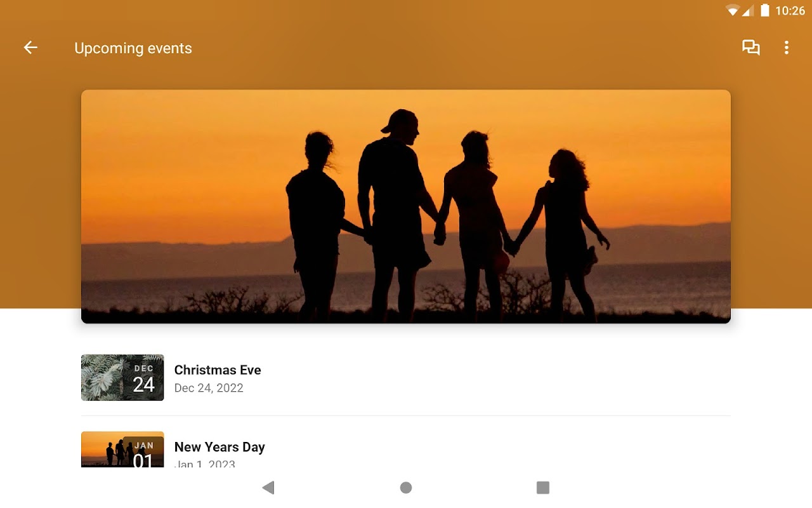Tap the New Years Day list row
This screenshot has width=812, height=508.
click(406, 450)
